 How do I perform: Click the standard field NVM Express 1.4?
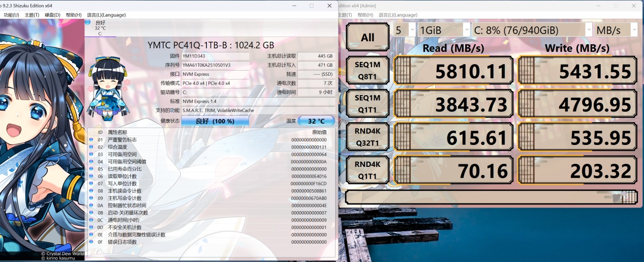pos(258,101)
